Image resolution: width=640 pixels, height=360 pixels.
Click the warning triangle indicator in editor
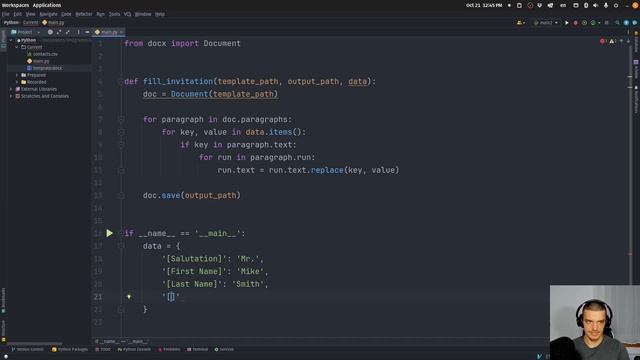(613, 41)
